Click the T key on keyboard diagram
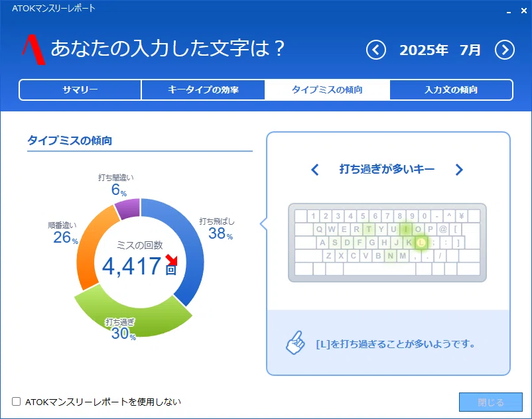Image resolution: width=532 pixels, height=419 pixels. coord(369,229)
